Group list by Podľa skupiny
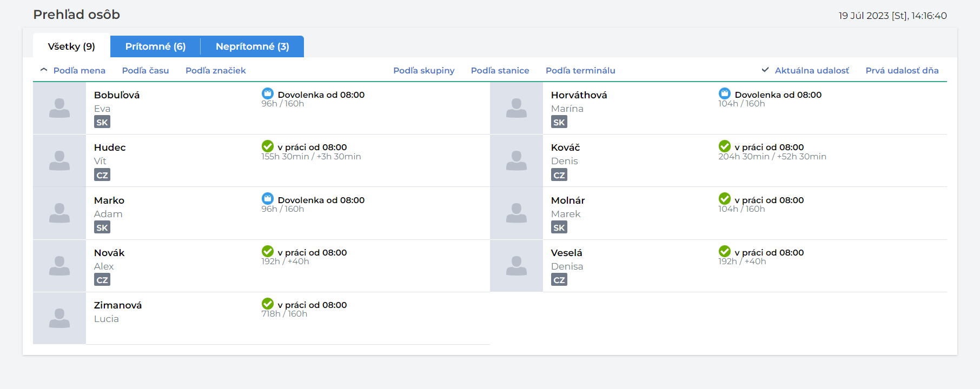Image resolution: width=980 pixels, height=389 pixels. [424, 70]
